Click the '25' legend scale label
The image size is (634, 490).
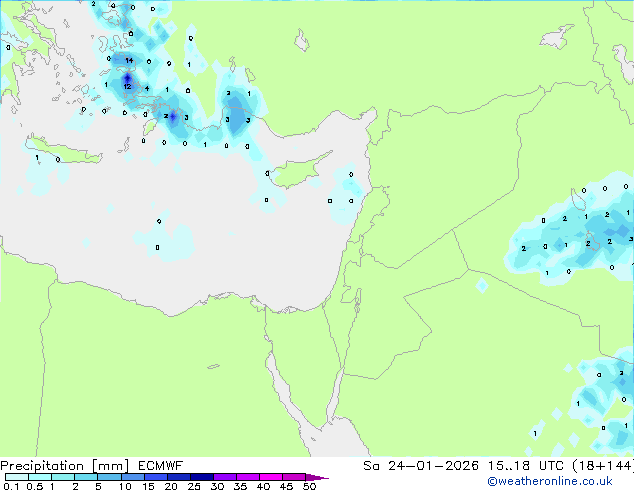[x=194, y=486]
